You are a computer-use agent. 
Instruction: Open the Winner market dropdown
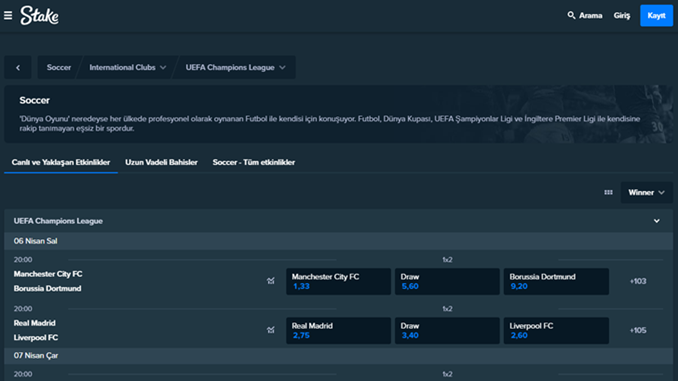pyautogui.click(x=647, y=192)
